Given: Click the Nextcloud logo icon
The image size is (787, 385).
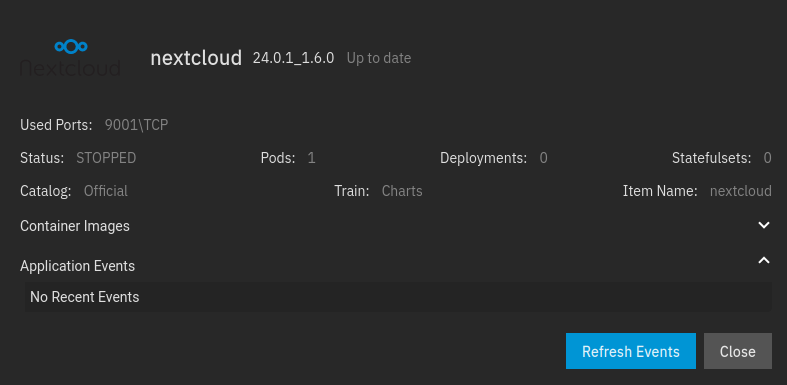Looking at the screenshot, I should point(70,58).
